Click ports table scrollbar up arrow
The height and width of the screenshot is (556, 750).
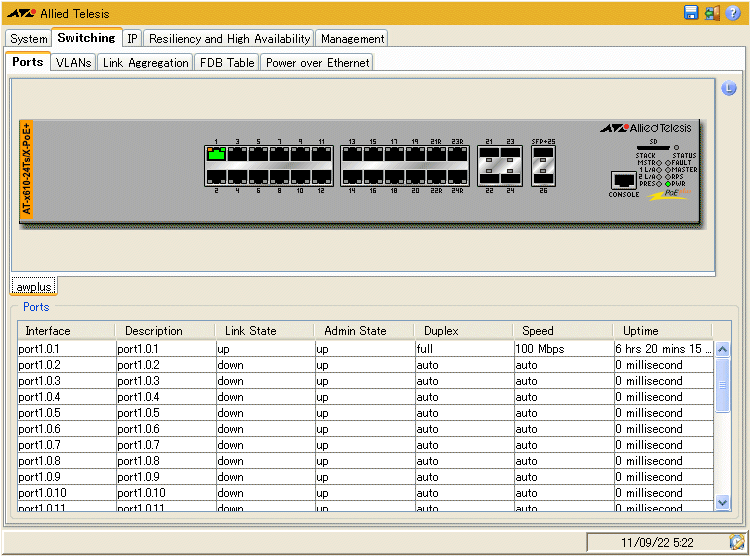[x=722, y=349]
